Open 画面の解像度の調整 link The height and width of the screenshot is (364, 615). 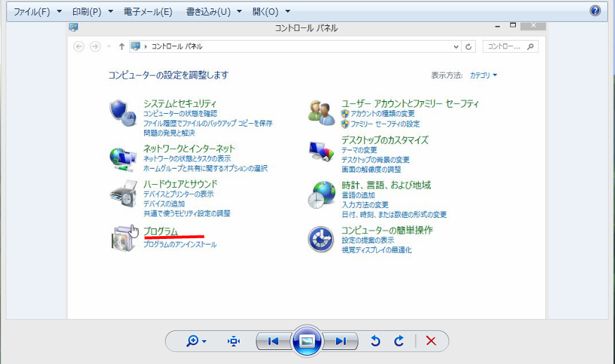tap(371, 170)
